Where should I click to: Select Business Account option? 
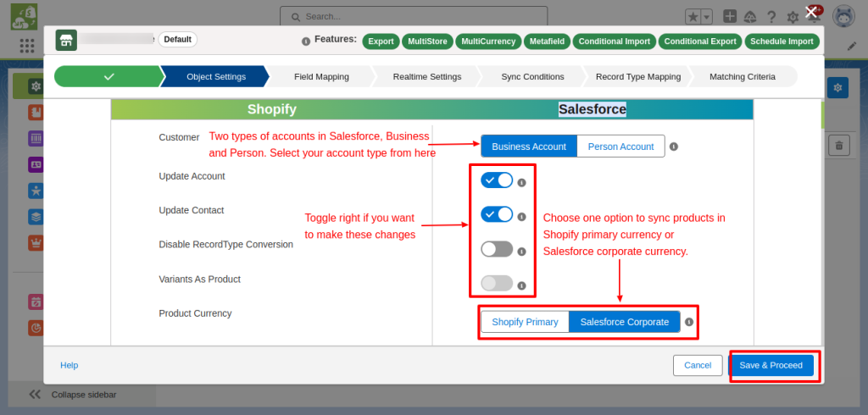529,147
